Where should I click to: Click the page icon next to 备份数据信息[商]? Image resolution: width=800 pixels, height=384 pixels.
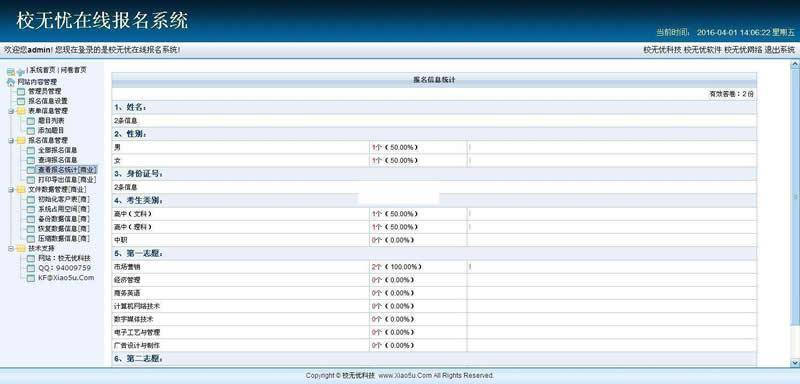pos(31,219)
